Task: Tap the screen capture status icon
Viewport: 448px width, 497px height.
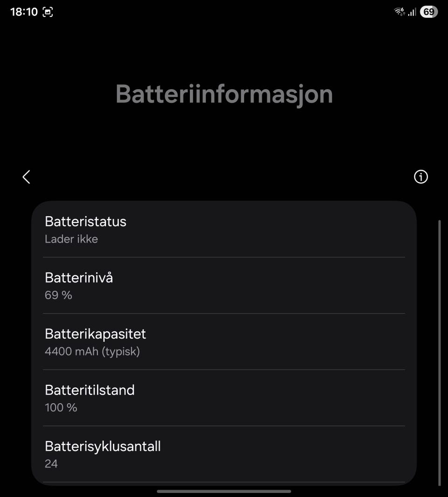Action: (x=48, y=12)
